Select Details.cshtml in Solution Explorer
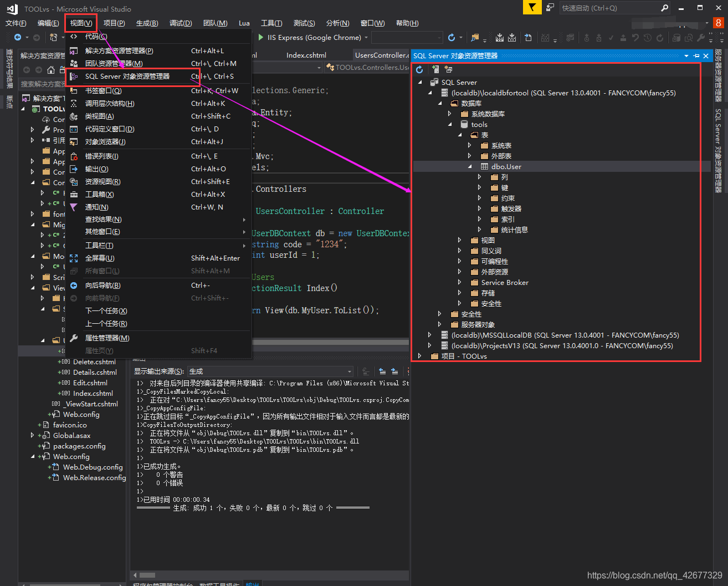This screenshot has height=586, width=728. click(x=95, y=373)
